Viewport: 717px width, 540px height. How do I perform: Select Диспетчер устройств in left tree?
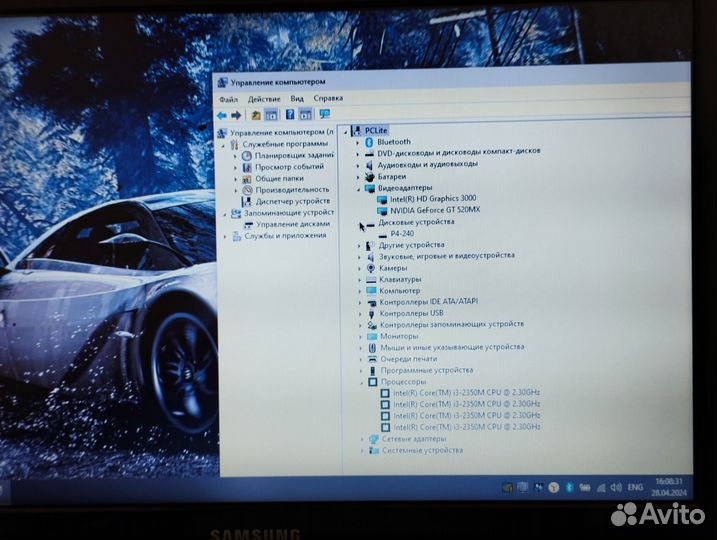293,201
